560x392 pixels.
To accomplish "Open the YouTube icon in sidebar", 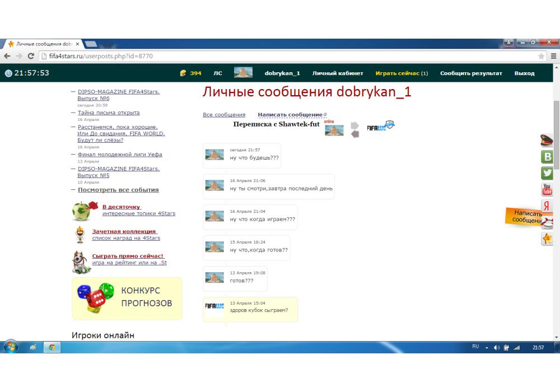I will pyautogui.click(x=547, y=189).
